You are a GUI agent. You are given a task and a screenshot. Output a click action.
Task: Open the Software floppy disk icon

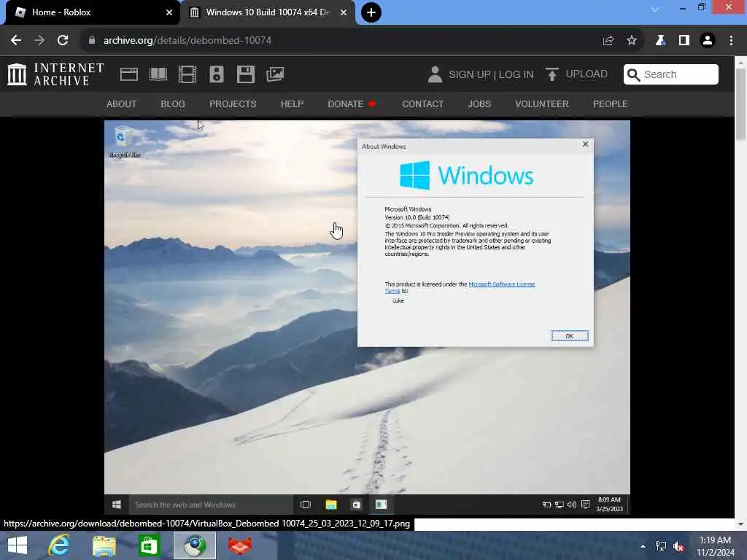(x=246, y=74)
